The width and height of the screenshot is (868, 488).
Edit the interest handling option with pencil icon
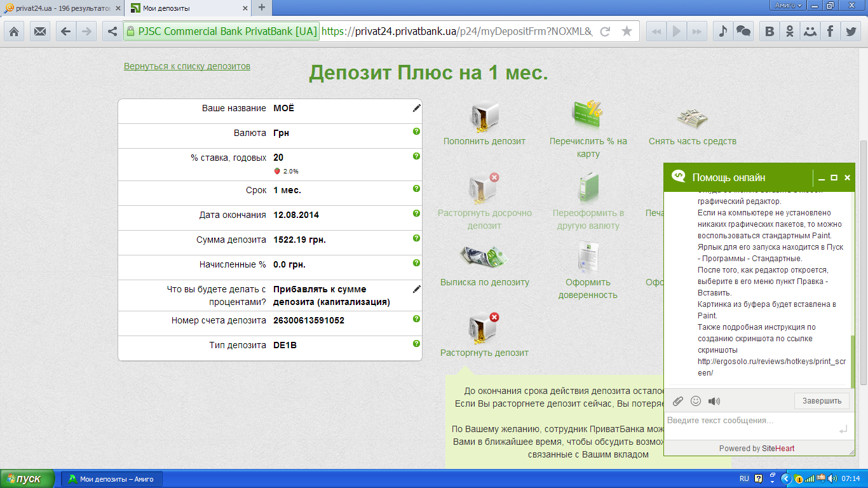(417, 289)
